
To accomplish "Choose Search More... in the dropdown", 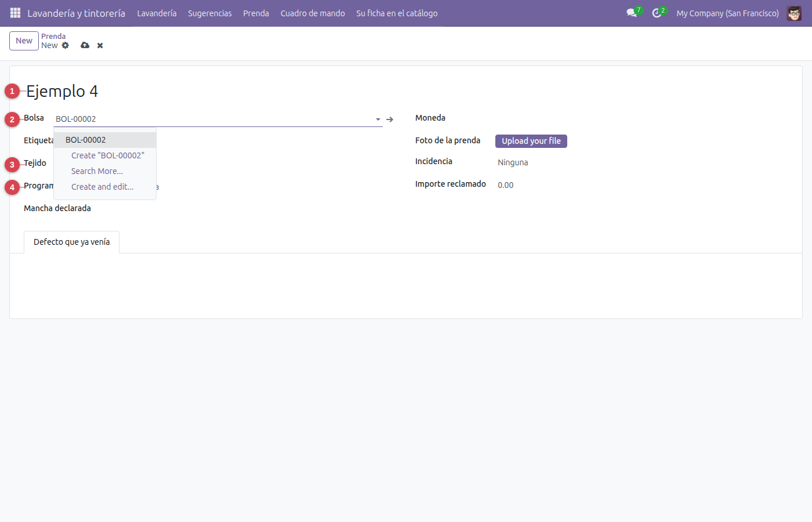I will (105, 171).
